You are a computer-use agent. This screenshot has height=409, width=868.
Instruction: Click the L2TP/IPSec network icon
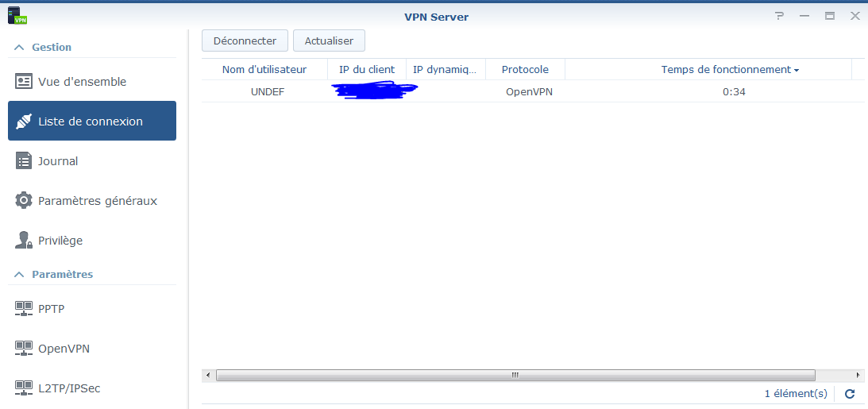23,388
